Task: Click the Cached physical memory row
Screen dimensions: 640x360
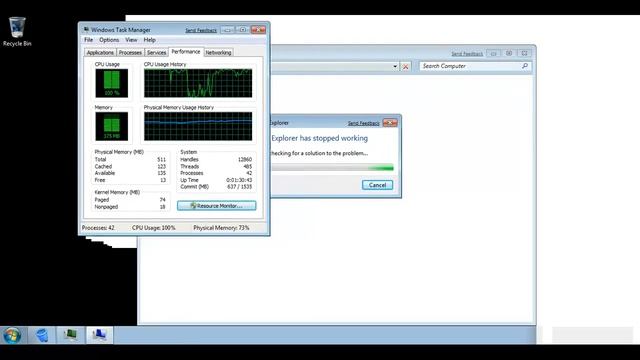Action: (x=130, y=167)
